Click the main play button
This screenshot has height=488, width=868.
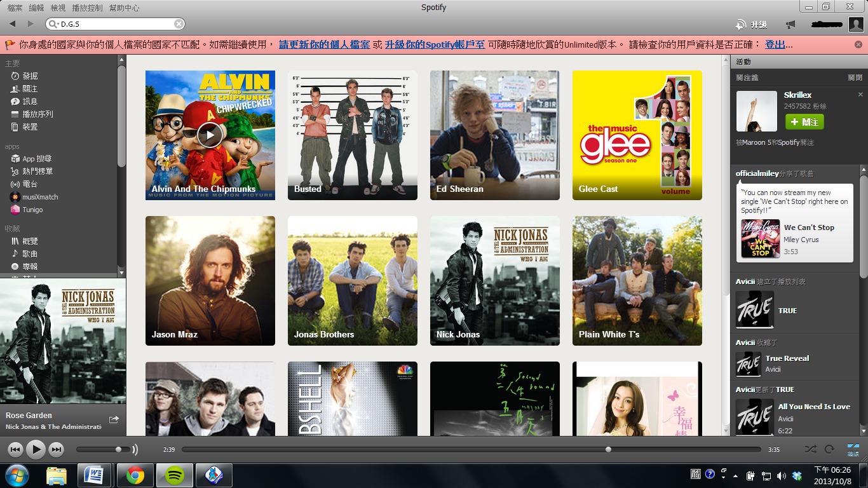click(36, 450)
